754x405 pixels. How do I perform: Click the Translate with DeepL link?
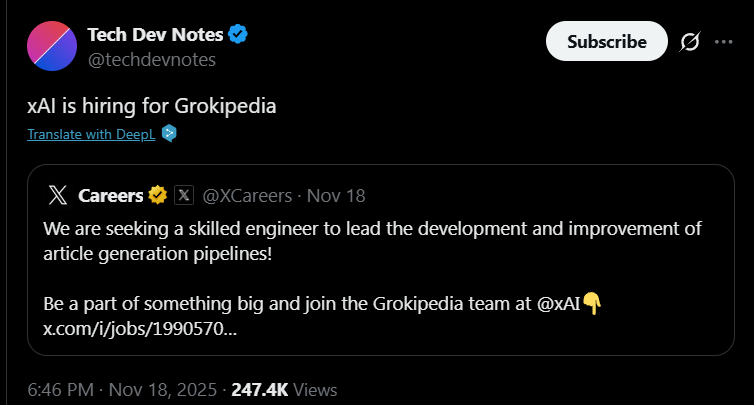(x=94, y=133)
